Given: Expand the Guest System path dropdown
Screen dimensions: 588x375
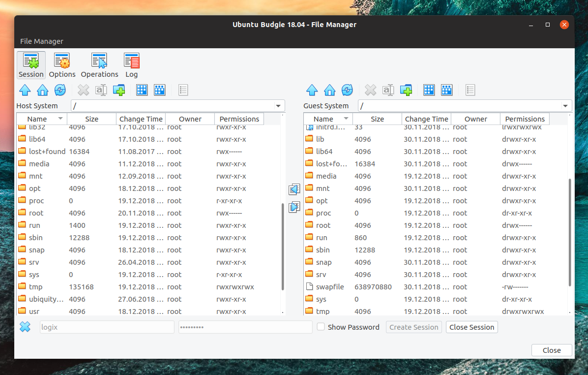Looking at the screenshot, I should click(x=565, y=106).
